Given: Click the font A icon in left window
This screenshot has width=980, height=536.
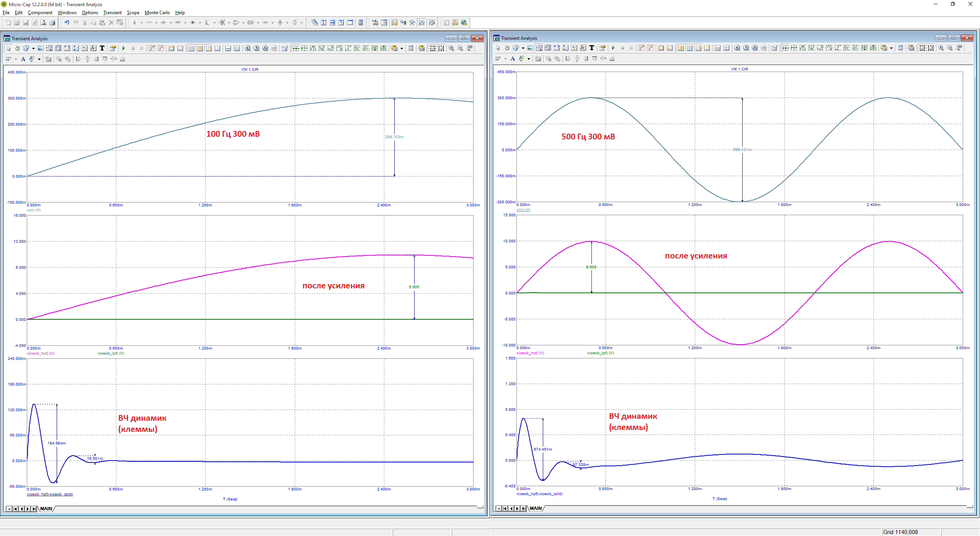Looking at the screenshot, I should (x=23, y=59).
